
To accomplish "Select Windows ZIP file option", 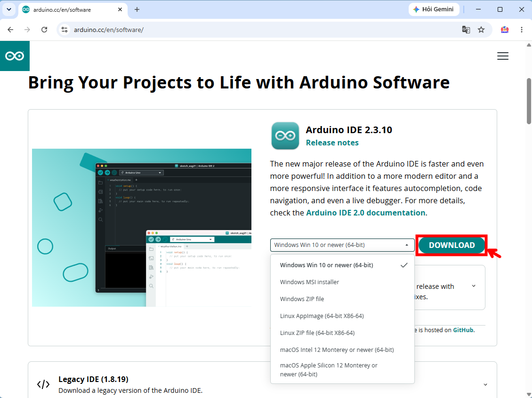I will coord(342,299).
